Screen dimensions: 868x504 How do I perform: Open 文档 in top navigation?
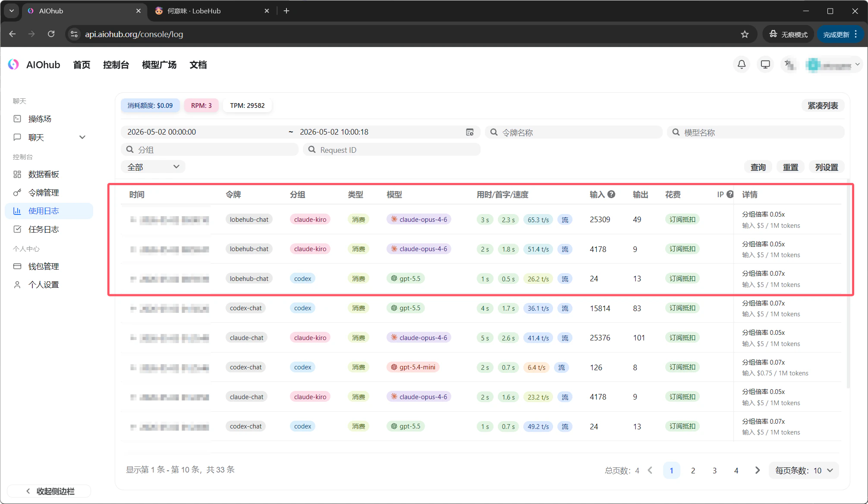198,65
